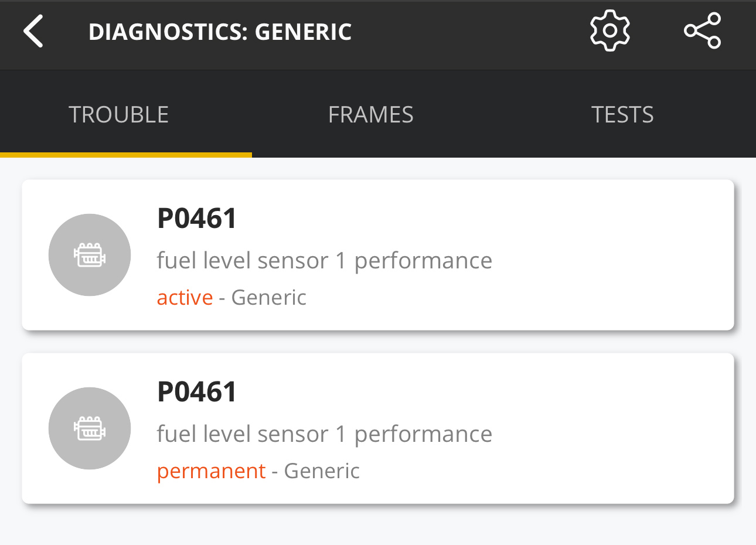Open the active fault's fuel level sensor description
Viewport: 756px width, 545px height.
324,261
